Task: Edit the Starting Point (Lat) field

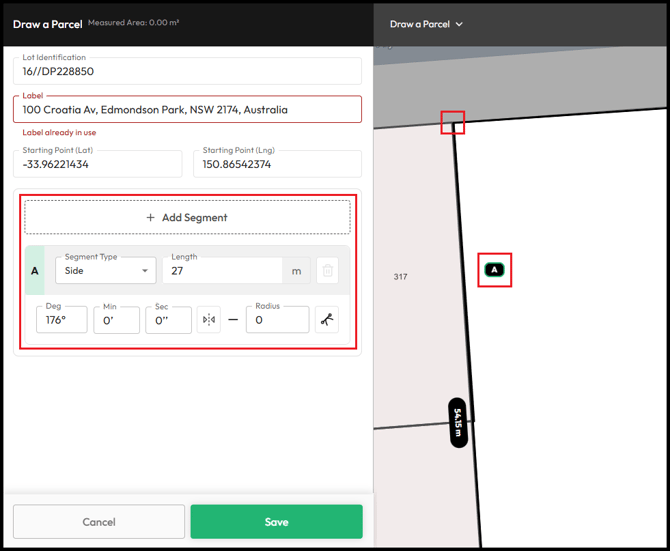Action: click(98, 164)
